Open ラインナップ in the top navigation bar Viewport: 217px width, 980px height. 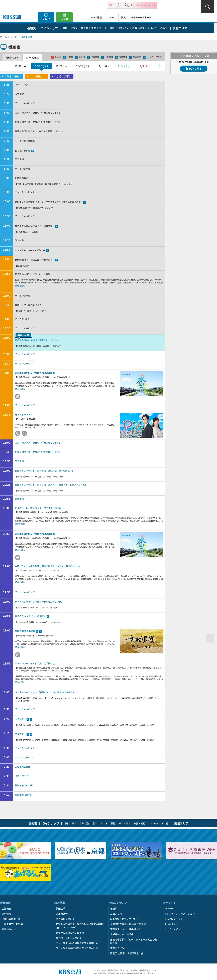49,28
